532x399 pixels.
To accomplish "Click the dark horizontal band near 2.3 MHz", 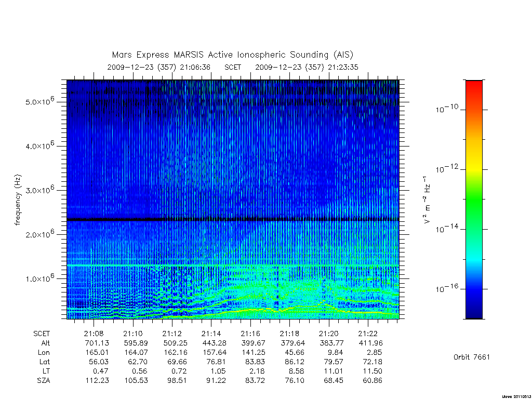I will click(233, 220).
